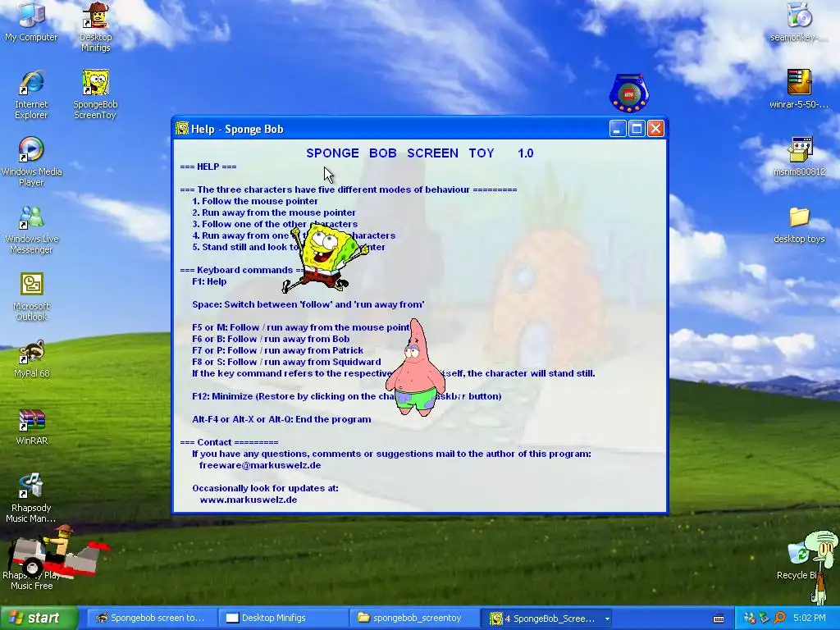Screen dimensions: 840x630
Task: Click 'F7 or P: Follow / run away from Patrick'
Action: (277, 350)
